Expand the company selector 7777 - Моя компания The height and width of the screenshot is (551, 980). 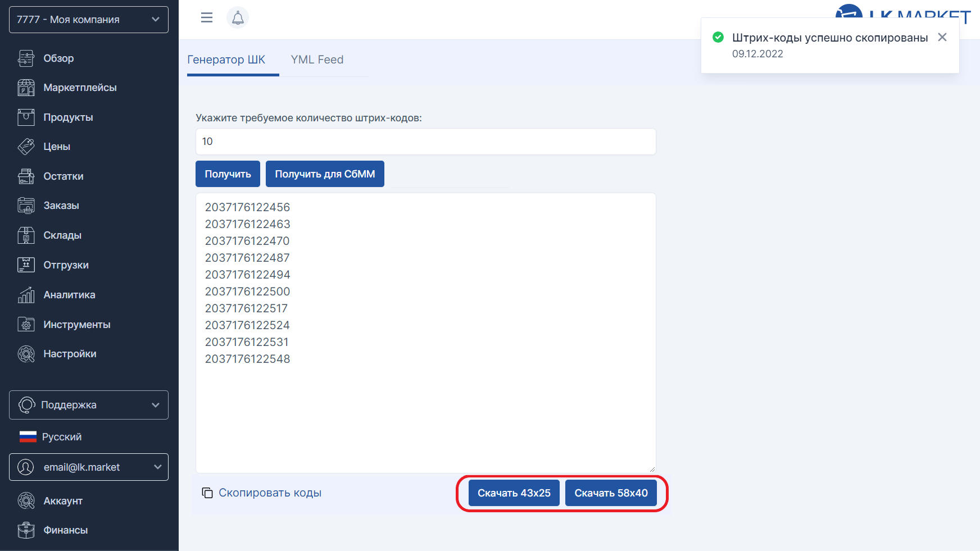(89, 20)
